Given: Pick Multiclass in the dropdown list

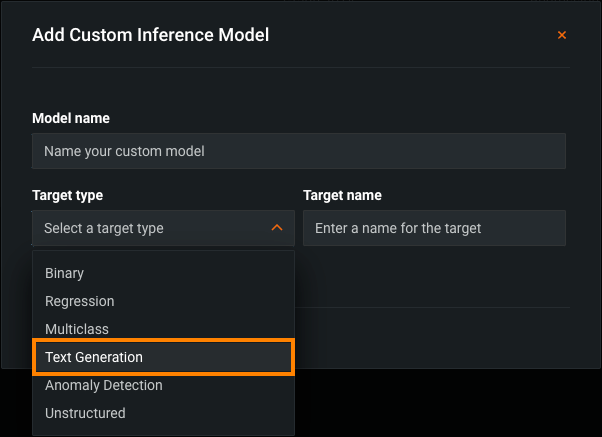Looking at the screenshot, I should click(77, 329).
